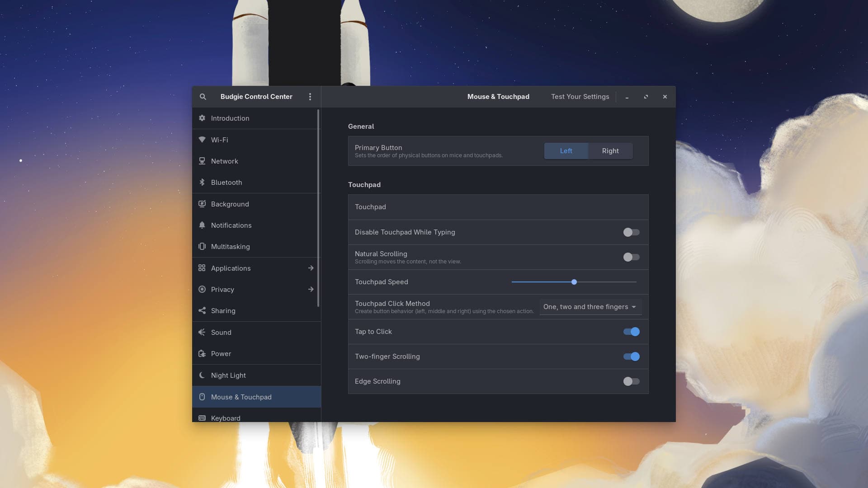Click the Bluetooth icon in sidebar
The height and width of the screenshot is (488, 868).
pos(202,182)
